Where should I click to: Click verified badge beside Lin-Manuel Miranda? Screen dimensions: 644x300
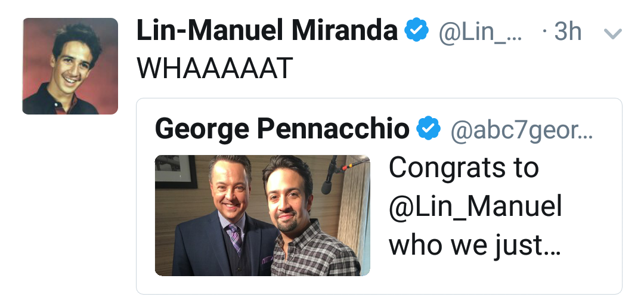[416, 31]
